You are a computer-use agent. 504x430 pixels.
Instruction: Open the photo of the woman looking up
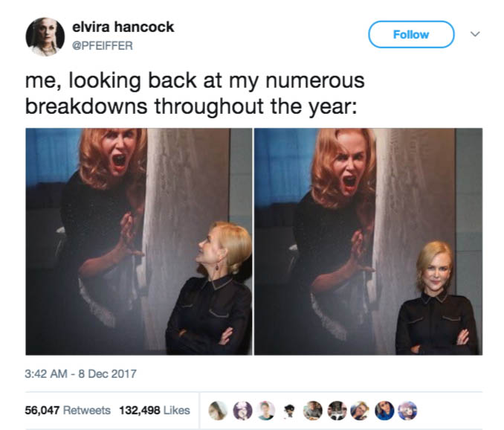click(x=139, y=242)
